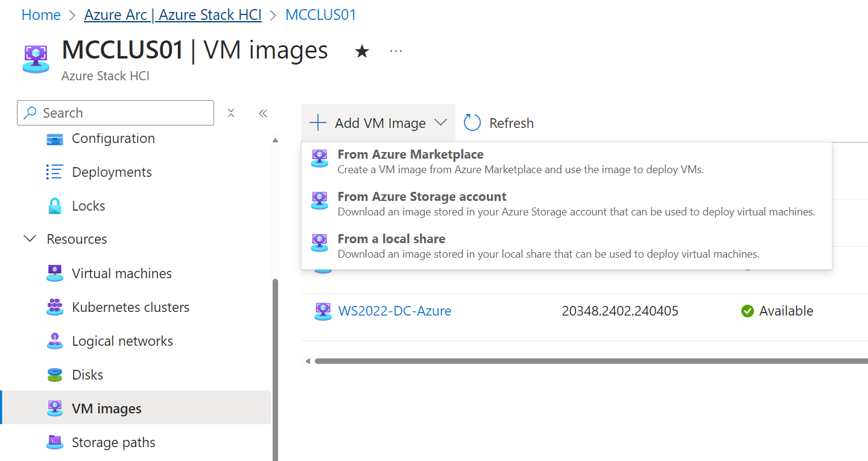Click inside the sidebar Search field
The width and height of the screenshot is (868, 461).
pyautogui.click(x=115, y=113)
